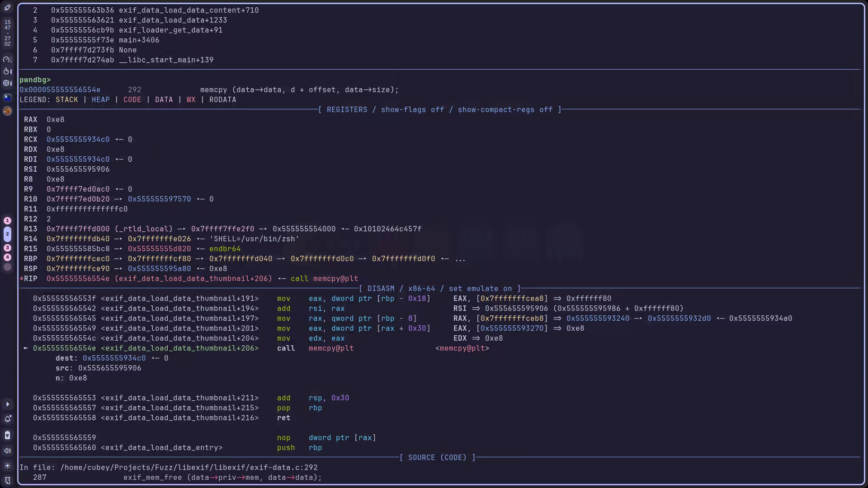Click the flame temperature indicator icon
868x488 pixels.
point(7,71)
